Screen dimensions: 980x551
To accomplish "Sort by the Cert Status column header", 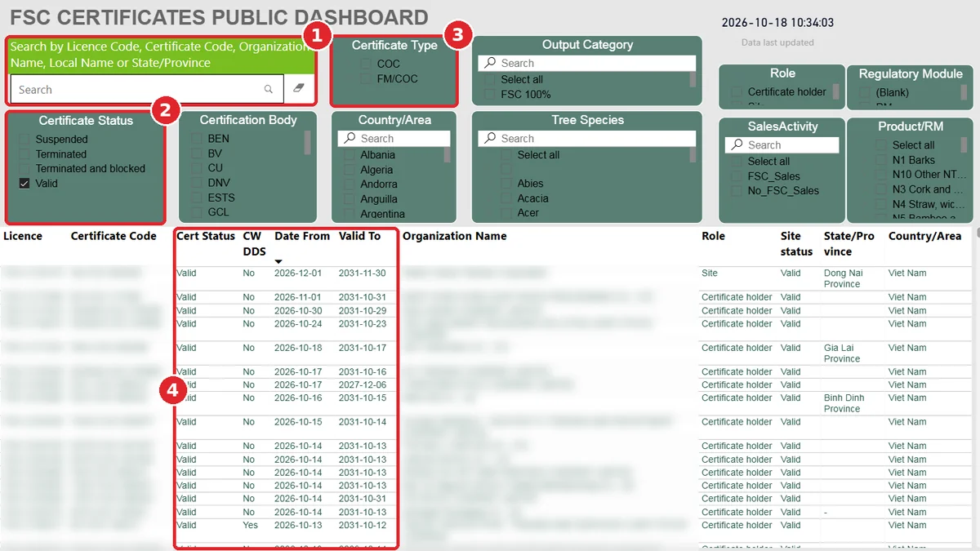I will click(x=206, y=236).
